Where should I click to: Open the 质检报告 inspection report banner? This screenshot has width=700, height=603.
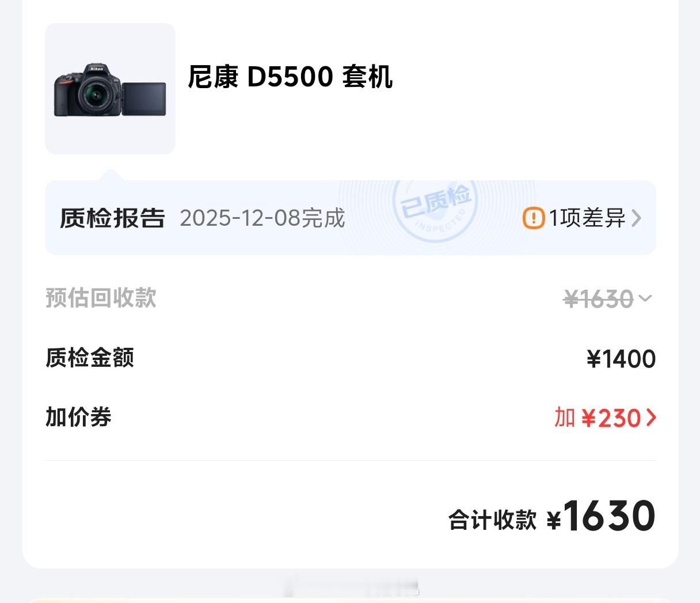351,218
